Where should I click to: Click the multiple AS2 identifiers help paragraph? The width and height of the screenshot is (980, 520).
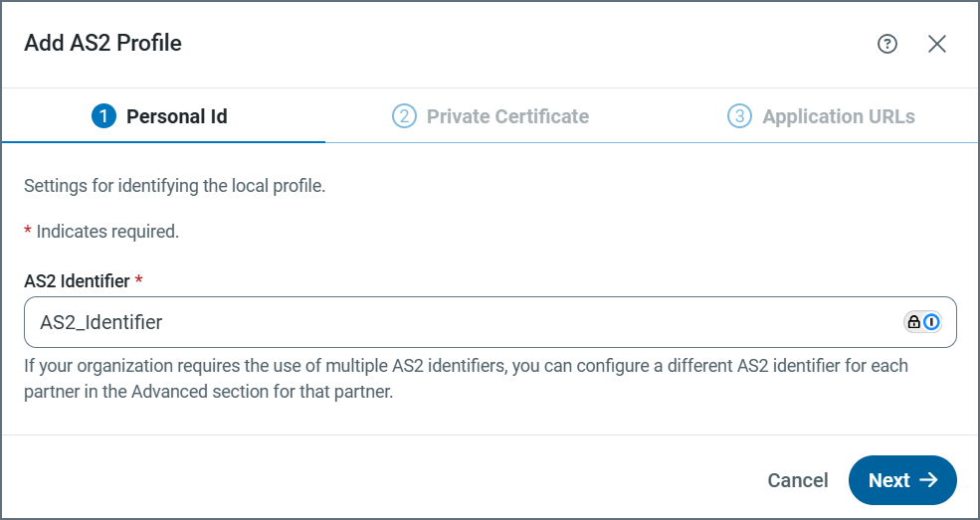(x=466, y=379)
